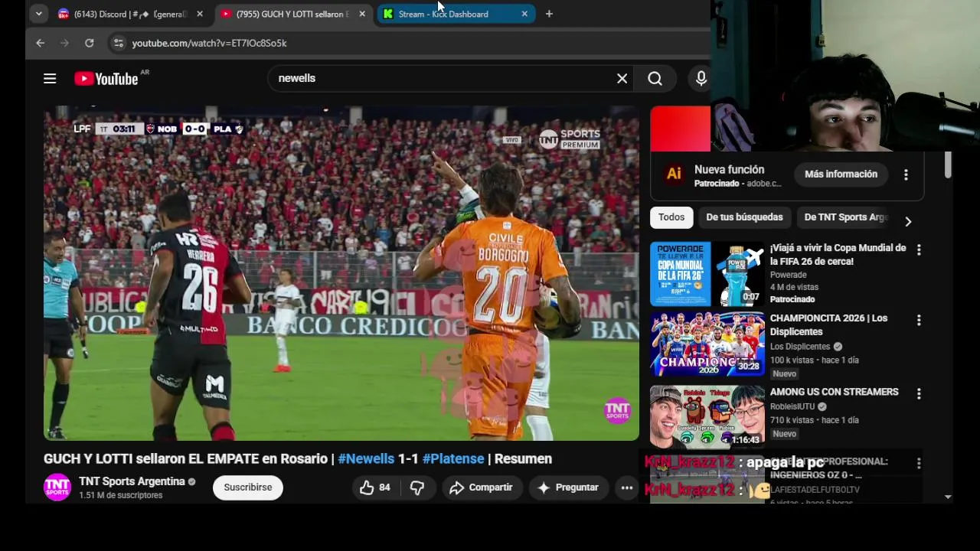Viewport: 980px width, 551px height.
Task: Open options for AMONG US CON STREAMERS
Action: [919, 393]
